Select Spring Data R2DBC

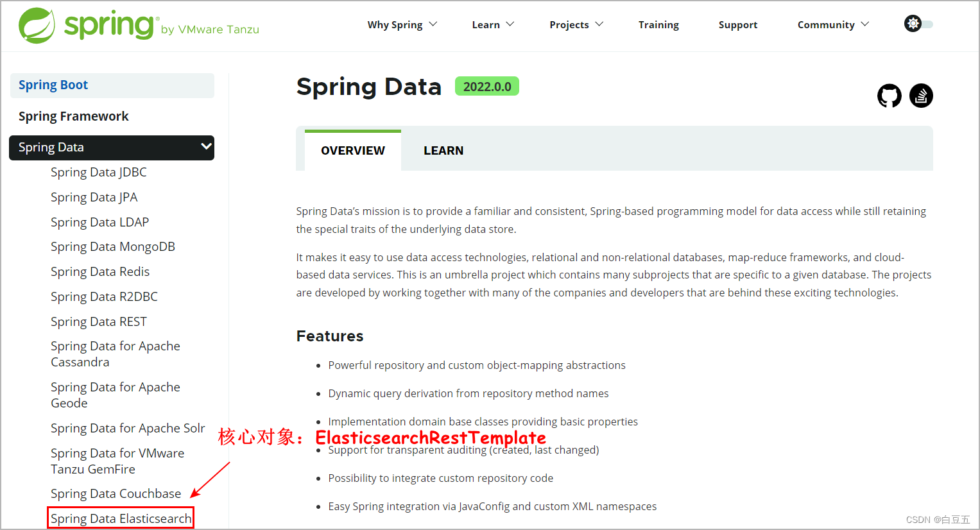[105, 296]
